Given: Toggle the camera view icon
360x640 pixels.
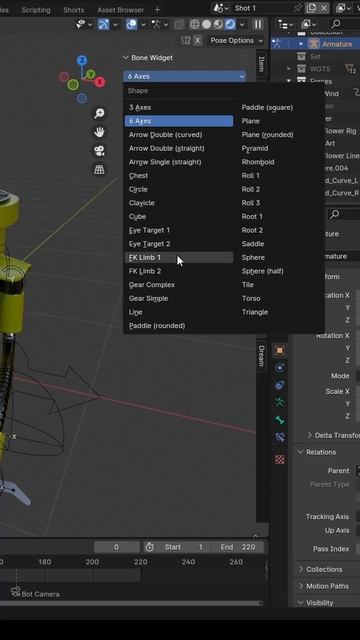Looking at the screenshot, I should click(99, 151).
